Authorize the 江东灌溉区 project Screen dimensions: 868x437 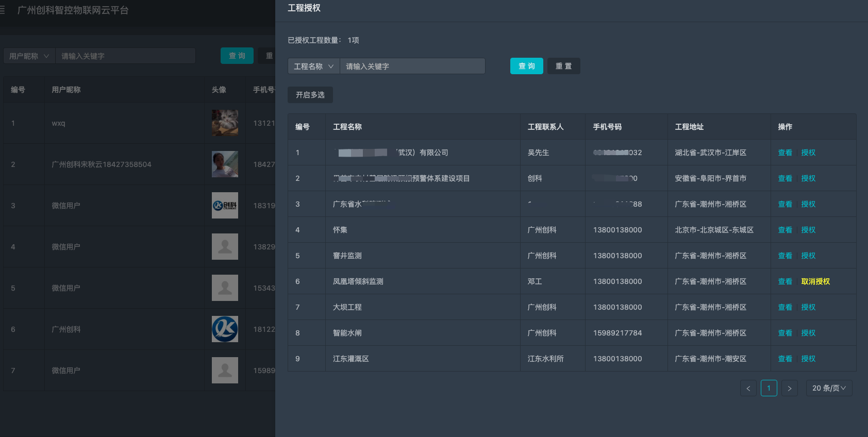[808, 359]
